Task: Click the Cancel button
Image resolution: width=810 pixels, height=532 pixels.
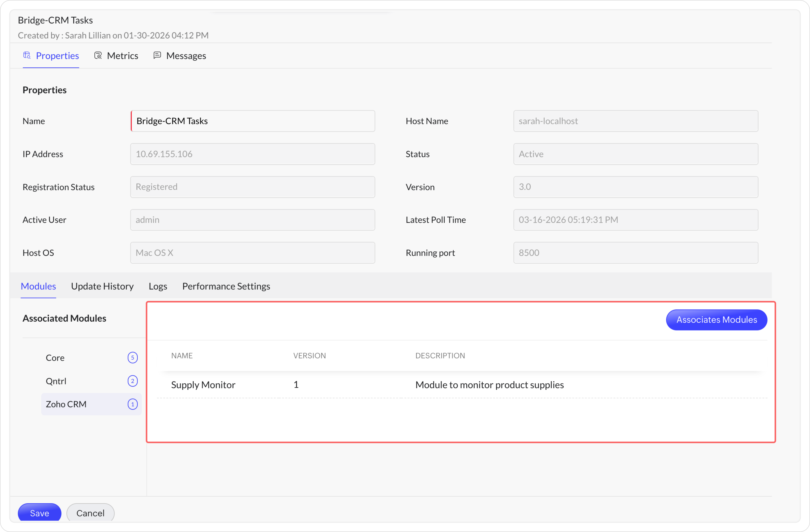Action: click(90, 513)
